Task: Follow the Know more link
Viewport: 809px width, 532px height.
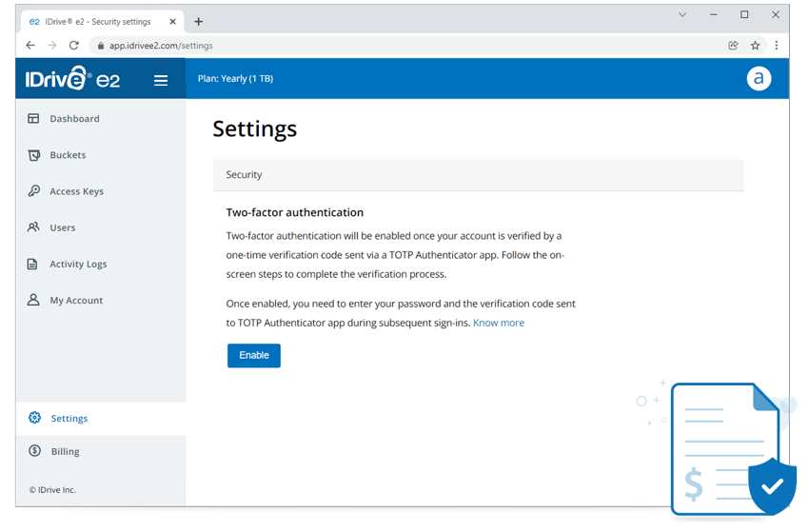Action: point(499,323)
